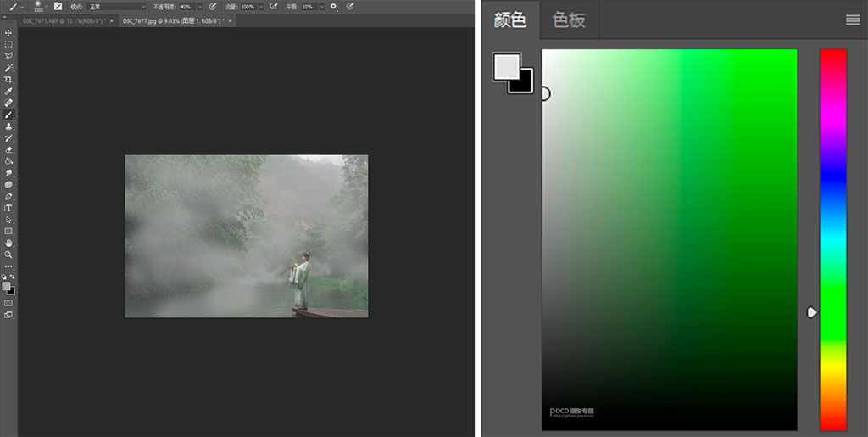Select the Zoom tool
Screen dimensions: 868x437
(x=8, y=255)
